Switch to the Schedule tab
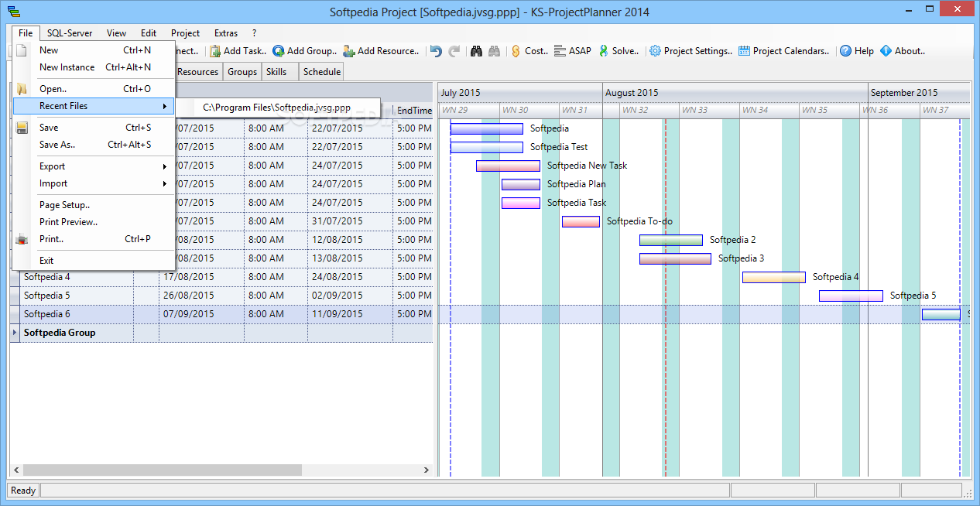 pos(321,72)
